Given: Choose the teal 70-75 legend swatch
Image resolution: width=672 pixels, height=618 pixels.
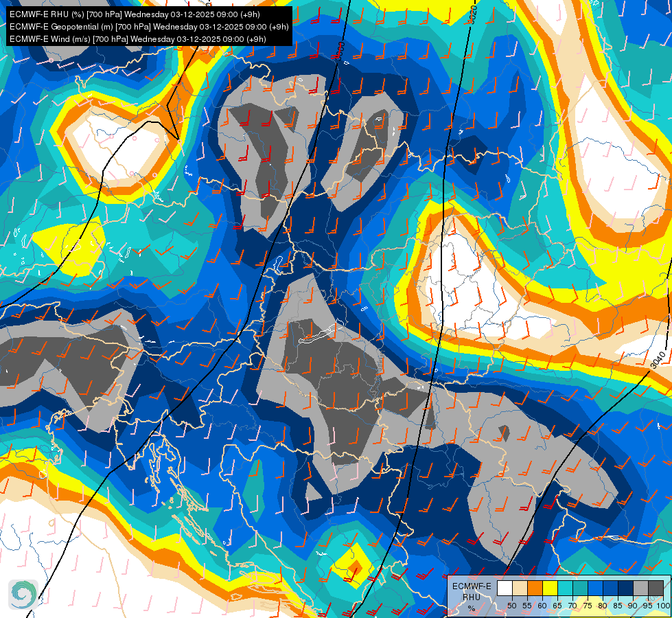Looking at the screenshot, I should 580,588.
